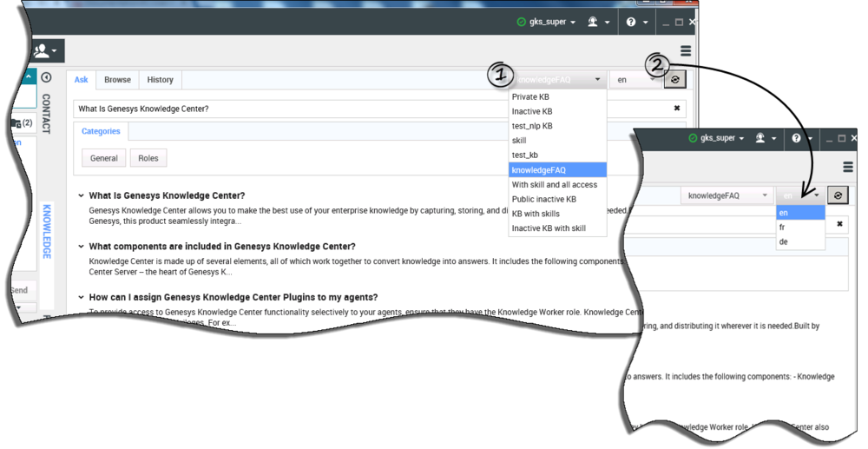Open gks_super menu in the inset window
868x449 pixels.
pos(716,138)
